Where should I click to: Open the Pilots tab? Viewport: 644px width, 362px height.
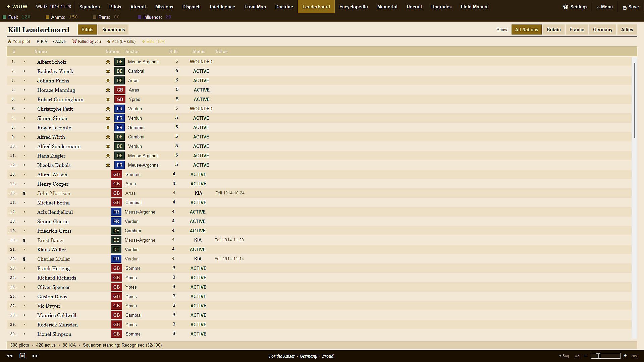click(x=115, y=7)
